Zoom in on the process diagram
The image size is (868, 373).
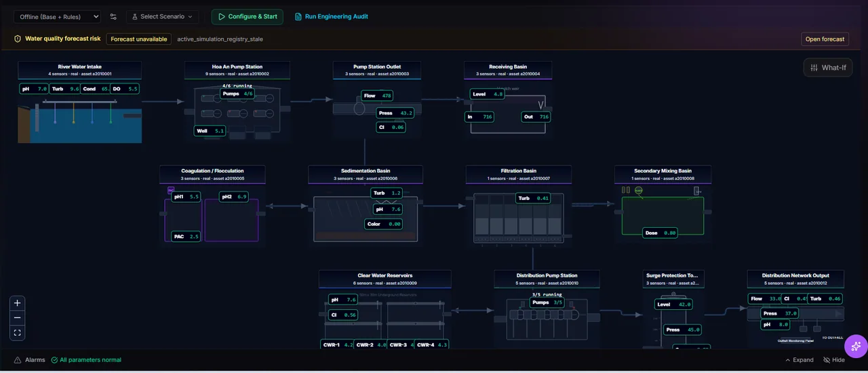18,303
